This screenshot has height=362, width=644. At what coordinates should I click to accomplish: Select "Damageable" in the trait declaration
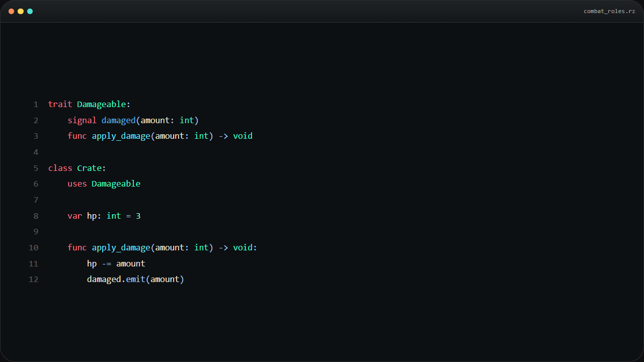coord(102,104)
